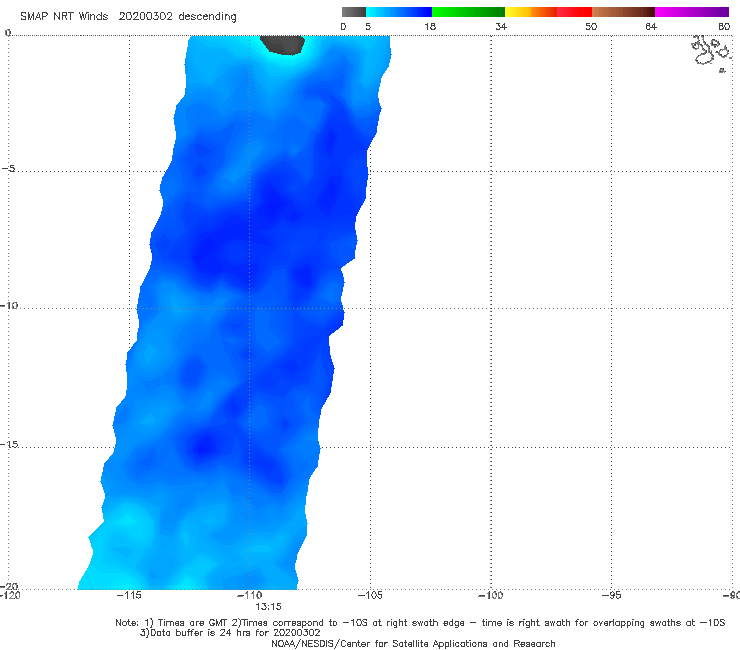Click the color bar label '64'

651,26
